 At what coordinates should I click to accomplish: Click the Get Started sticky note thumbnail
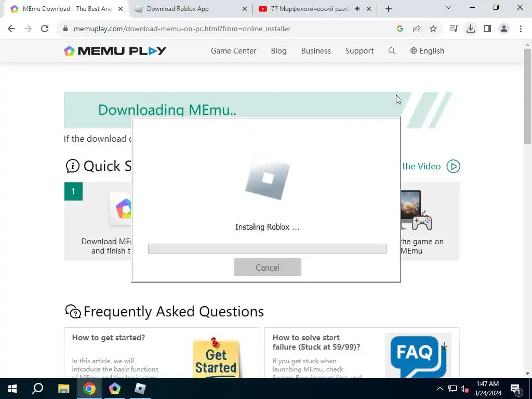(x=216, y=358)
